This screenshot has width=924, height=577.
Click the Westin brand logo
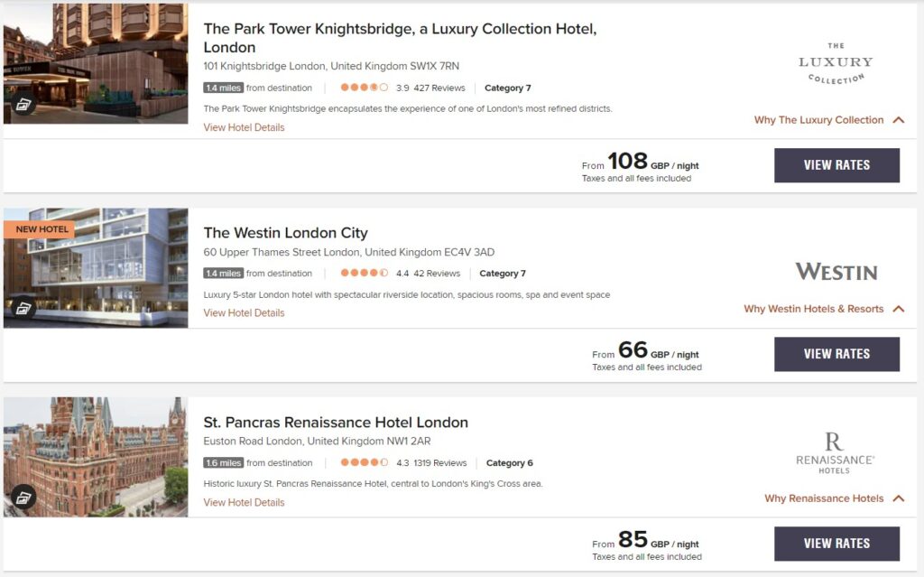coord(836,272)
